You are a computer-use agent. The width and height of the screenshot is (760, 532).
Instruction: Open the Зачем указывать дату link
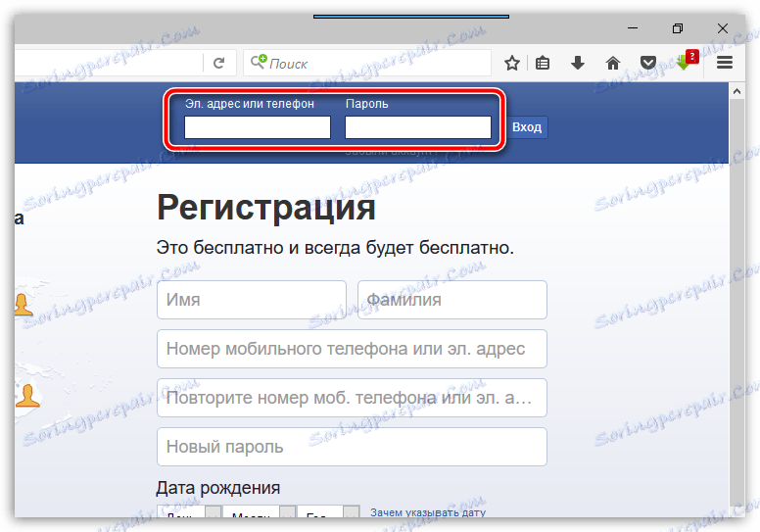click(428, 512)
